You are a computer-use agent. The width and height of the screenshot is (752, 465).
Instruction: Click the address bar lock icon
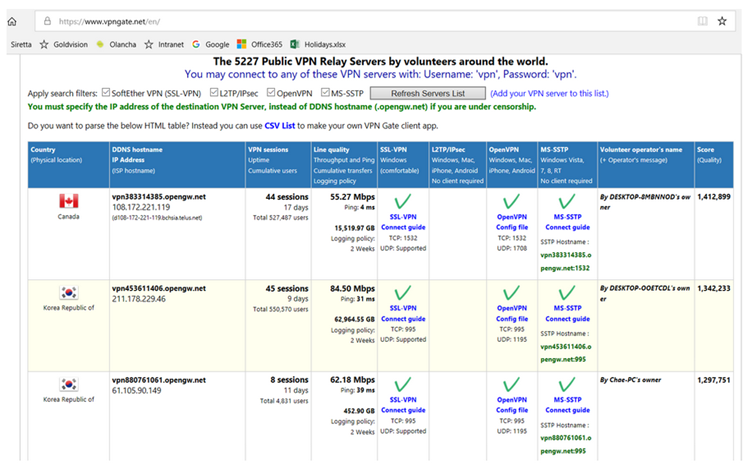pos(47,21)
